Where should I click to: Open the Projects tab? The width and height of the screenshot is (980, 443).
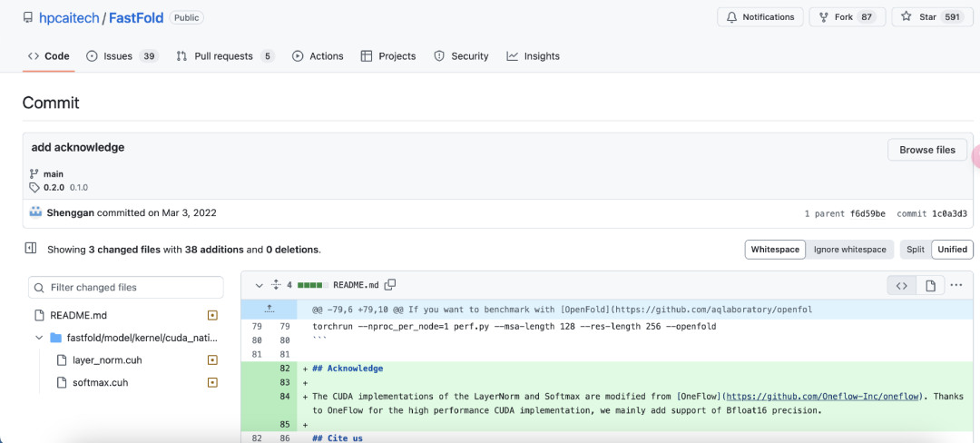pos(388,56)
